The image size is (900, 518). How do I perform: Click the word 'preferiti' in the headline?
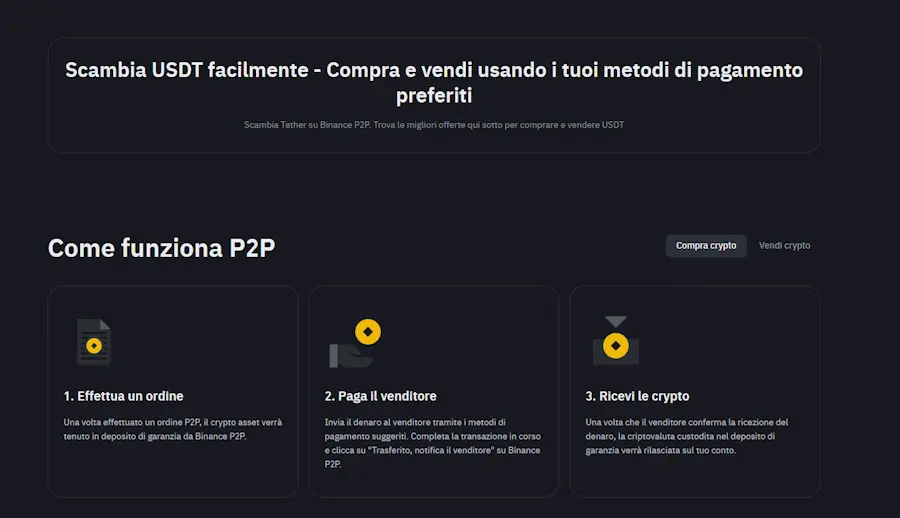(434, 95)
